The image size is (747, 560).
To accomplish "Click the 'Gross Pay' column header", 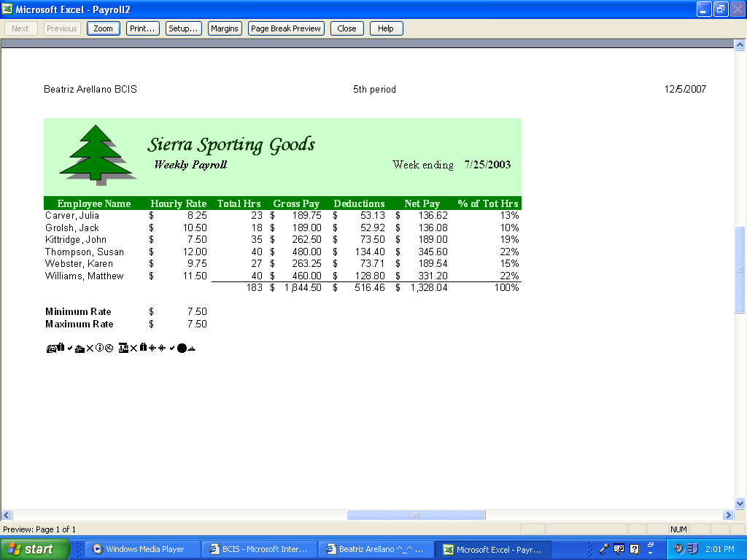I will 296,204.
